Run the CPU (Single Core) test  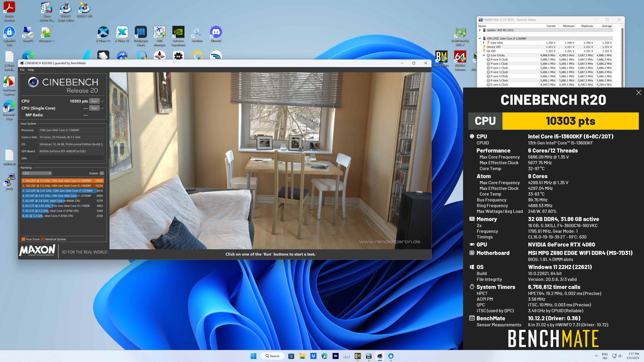tap(94, 108)
